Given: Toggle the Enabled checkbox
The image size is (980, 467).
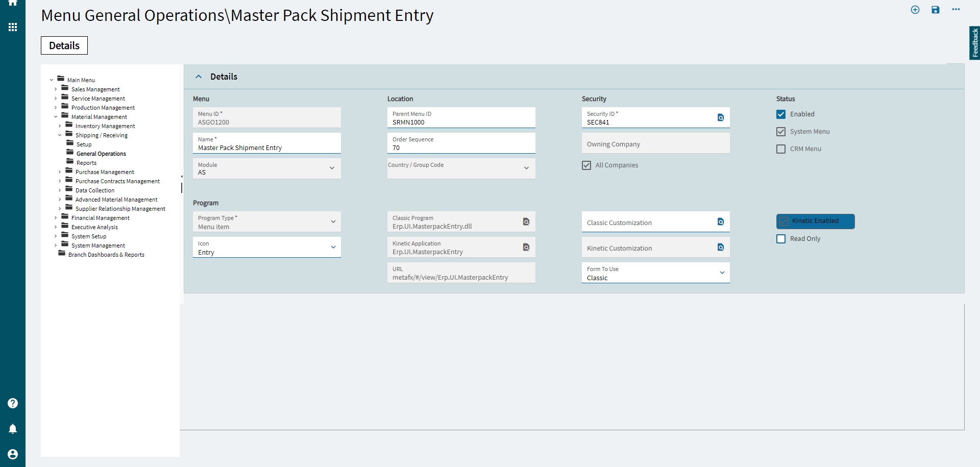Looking at the screenshot, I should [x=781, y=114].
